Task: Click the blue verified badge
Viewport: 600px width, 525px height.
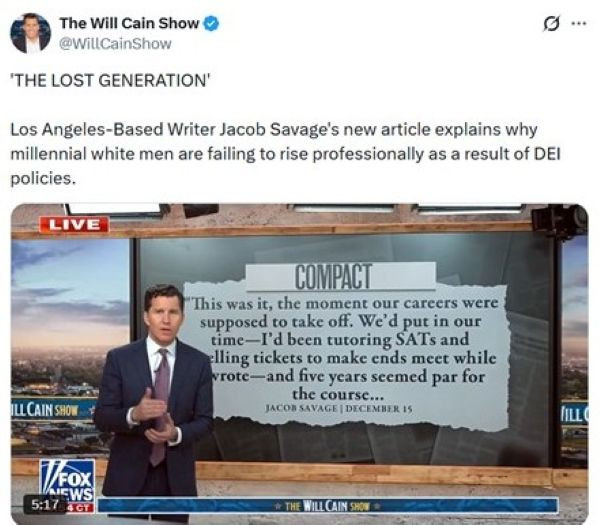Action: pos(211,23)
